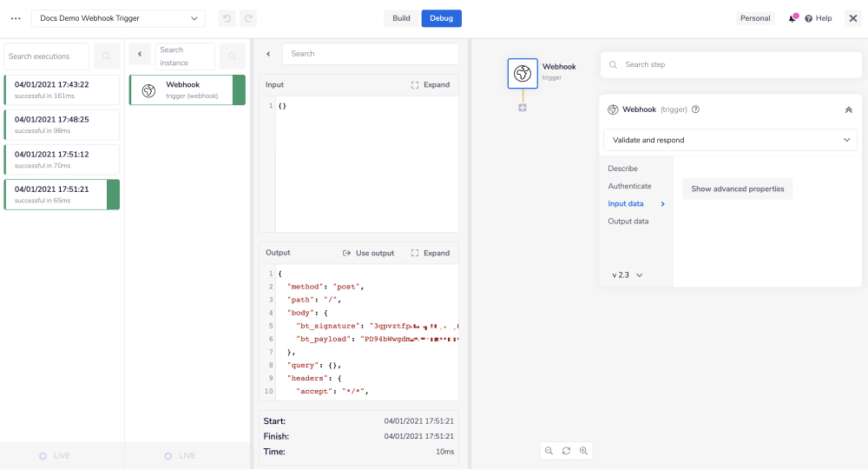
Task: Click Show advanced properties button
Action: [x=737, y=189]
